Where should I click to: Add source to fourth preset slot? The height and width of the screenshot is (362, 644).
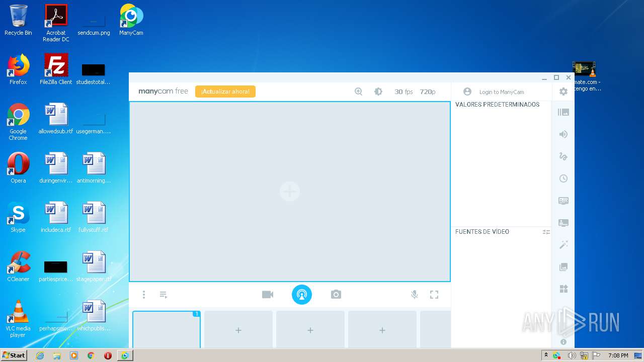382,329
